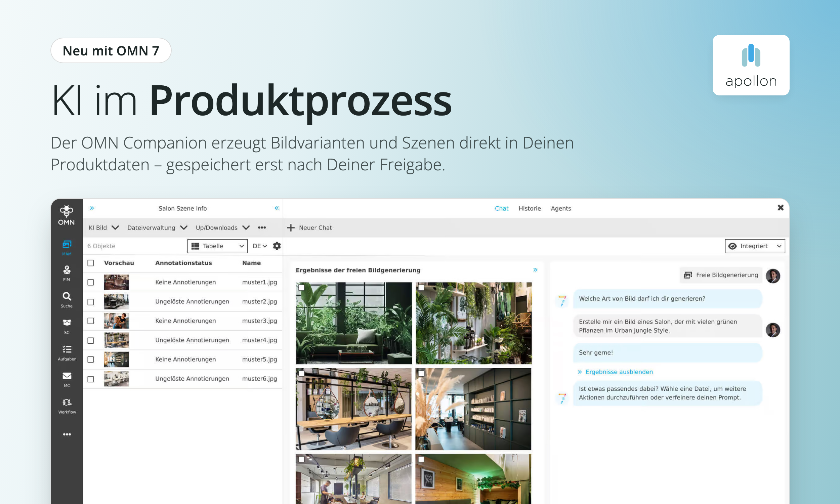This screenshot has width=840, height=504.
Task: Switch to the Agents tab
Action: click(561, 208)
